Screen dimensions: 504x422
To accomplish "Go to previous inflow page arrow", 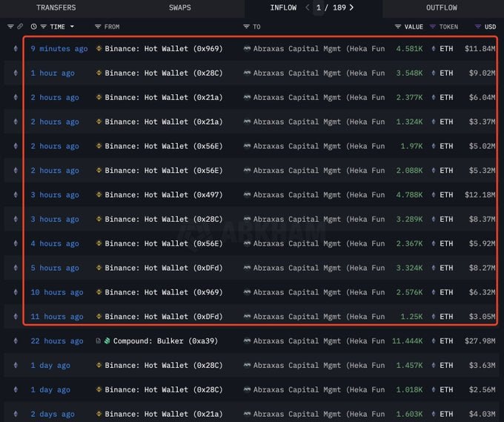I will pos(308,7).
